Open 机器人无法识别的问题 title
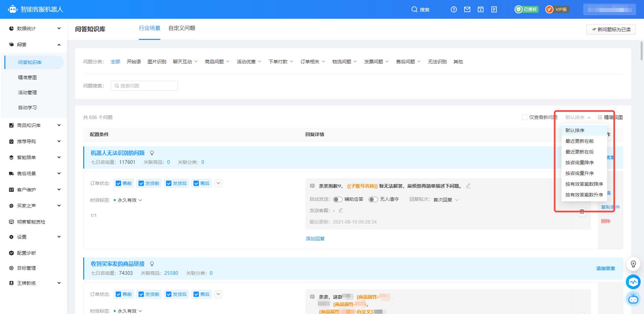Screen dimensions: 644x314 pyautogui.click(x=117, y=153)
